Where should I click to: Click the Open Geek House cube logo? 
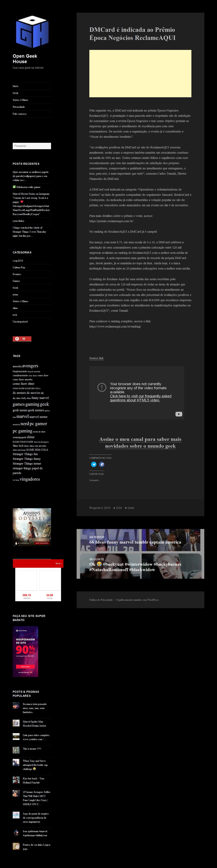point(32,32)
